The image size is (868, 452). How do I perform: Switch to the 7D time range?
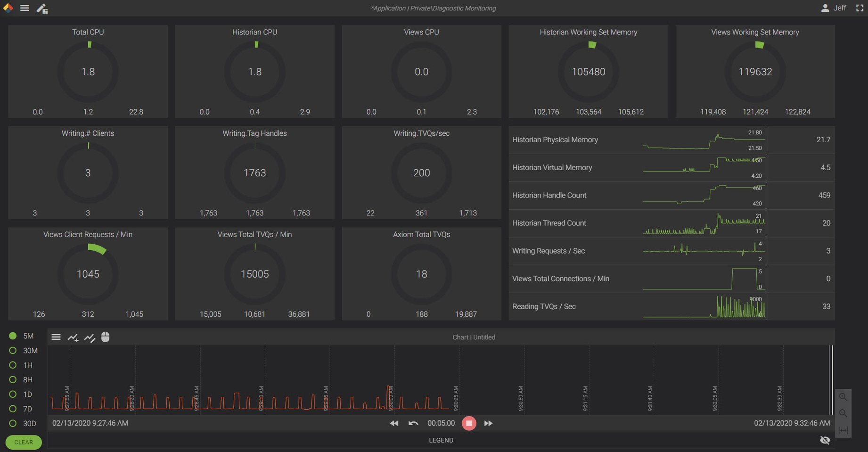point(13,409)
